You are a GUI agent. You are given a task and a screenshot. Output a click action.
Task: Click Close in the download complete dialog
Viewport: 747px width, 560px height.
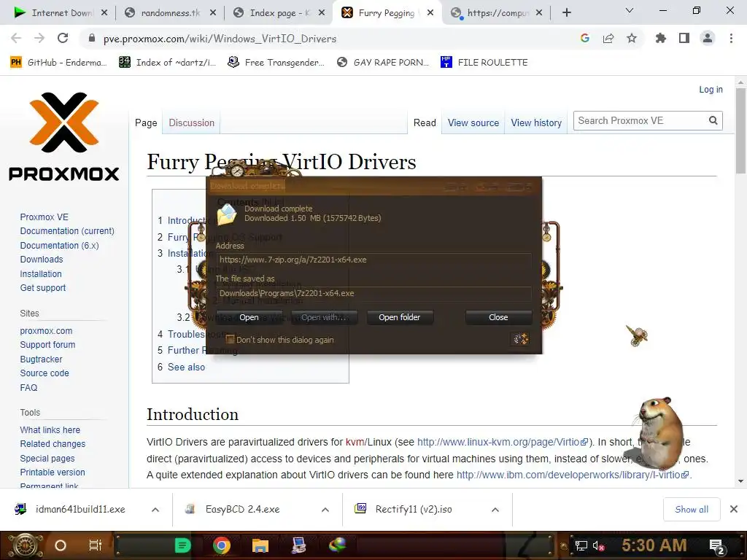point(498,317)
